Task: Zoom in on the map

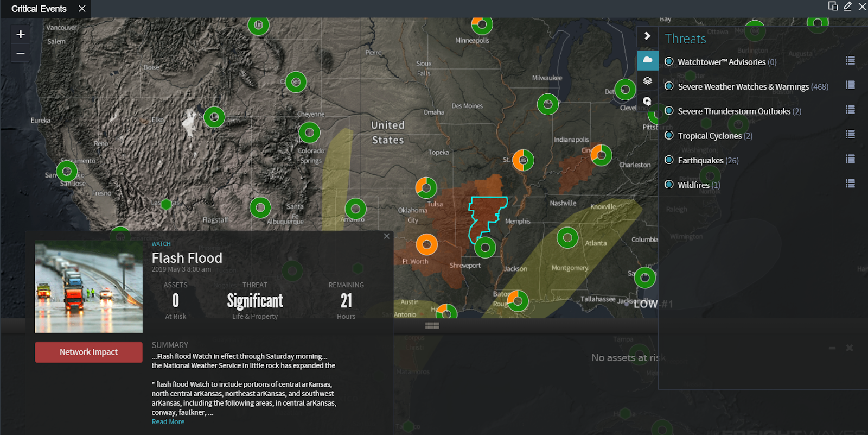Action: [x=21, y=34]
